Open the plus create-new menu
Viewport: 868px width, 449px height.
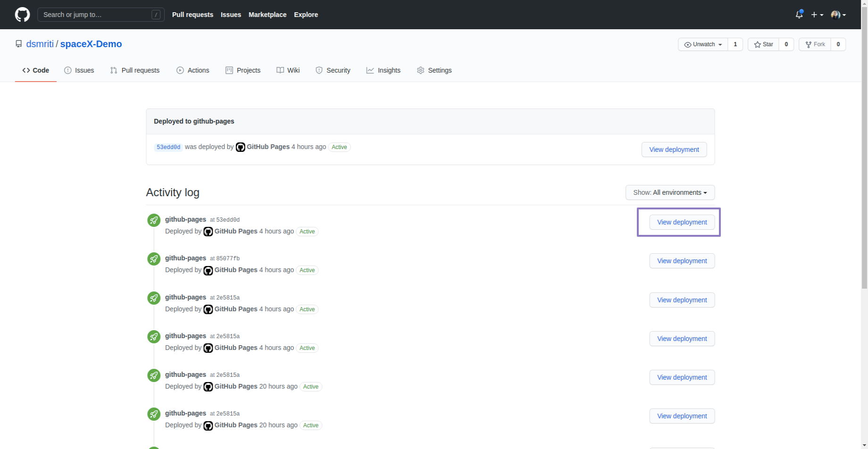[817, 15]
